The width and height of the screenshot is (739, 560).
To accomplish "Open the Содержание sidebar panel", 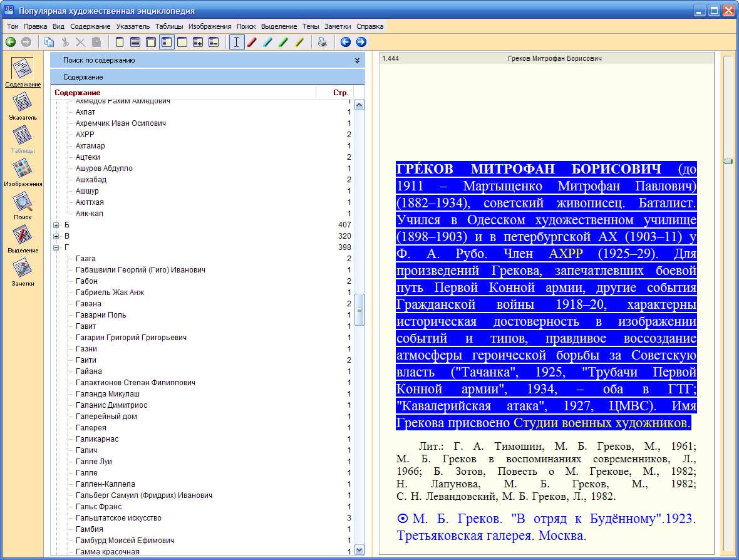I will [x=23, y=72].
